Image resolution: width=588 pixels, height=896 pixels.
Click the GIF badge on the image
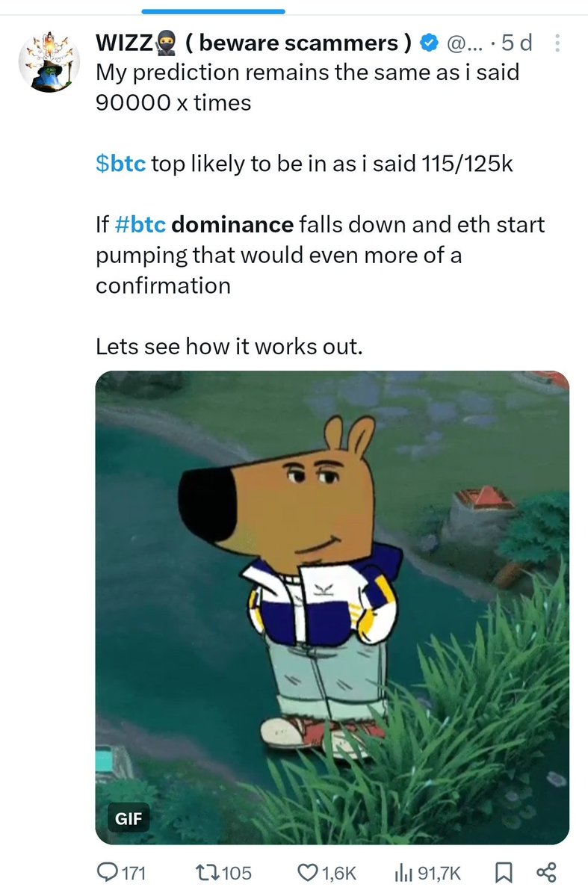(x=129, y=818)
